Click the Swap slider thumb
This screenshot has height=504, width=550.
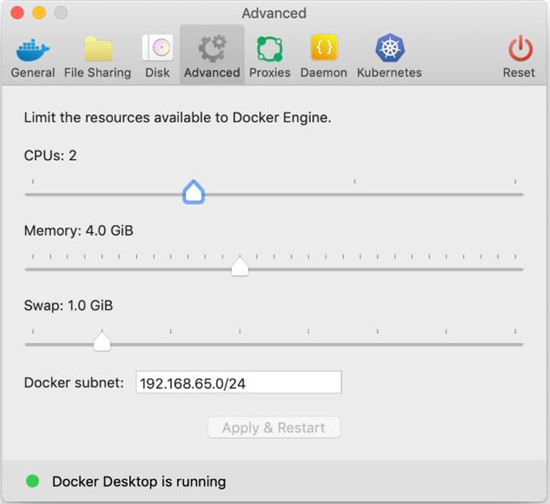tap(102, 342)
